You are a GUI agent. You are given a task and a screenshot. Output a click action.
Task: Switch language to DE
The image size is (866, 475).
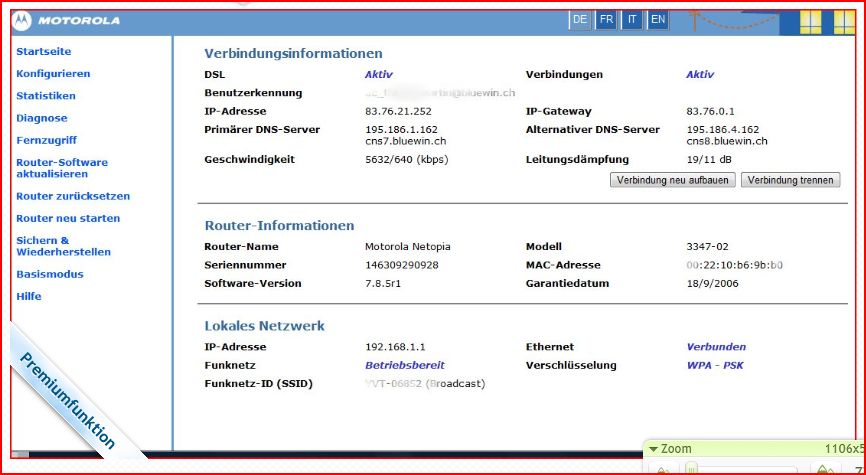tap(580, 20)
